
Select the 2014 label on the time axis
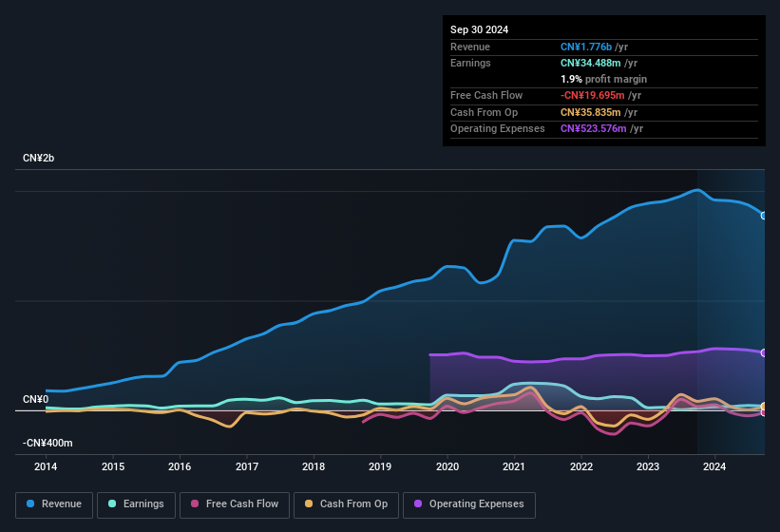(46, 466)
